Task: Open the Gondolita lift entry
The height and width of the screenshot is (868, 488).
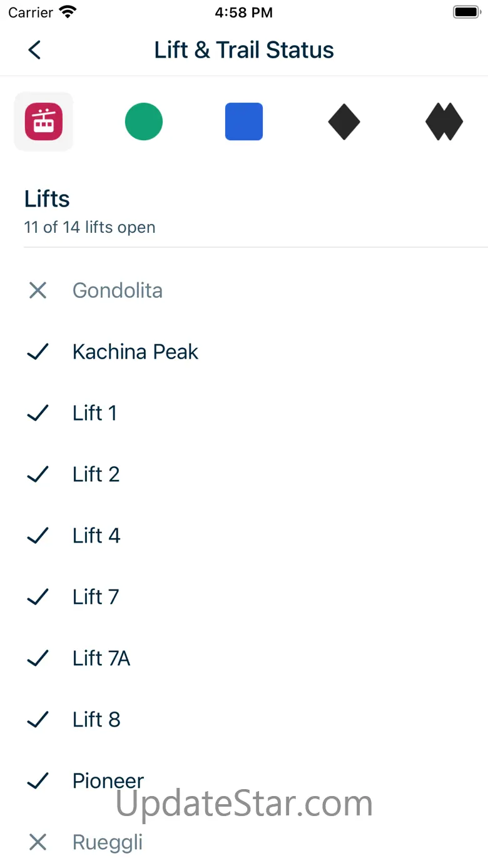Action: pos(244,290)
